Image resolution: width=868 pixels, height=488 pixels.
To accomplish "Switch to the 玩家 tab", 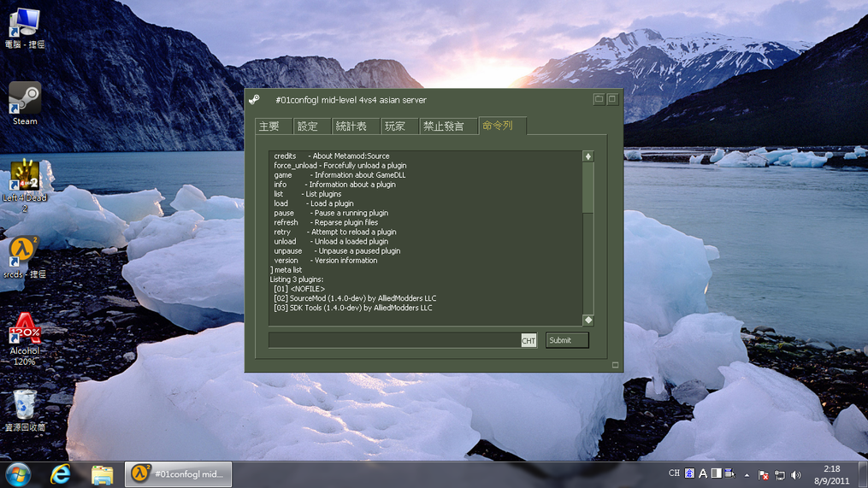I will [395, 126].
